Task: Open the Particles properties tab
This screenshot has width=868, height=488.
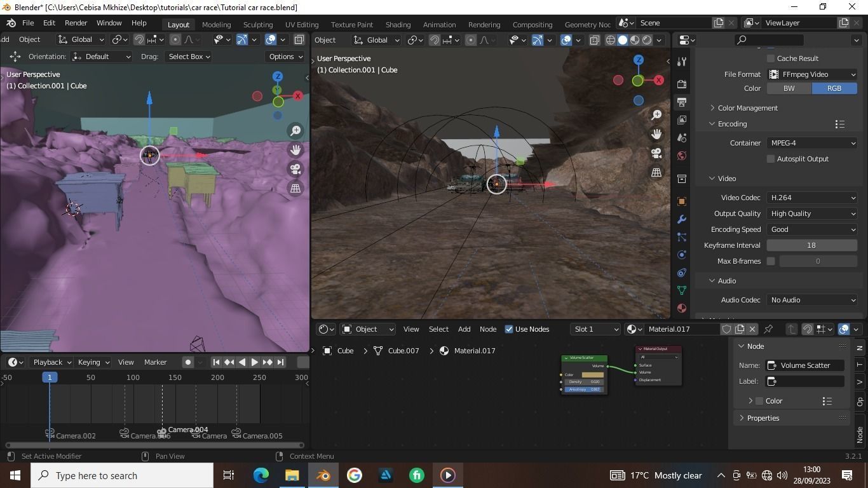Action: [x=682, y=237]
